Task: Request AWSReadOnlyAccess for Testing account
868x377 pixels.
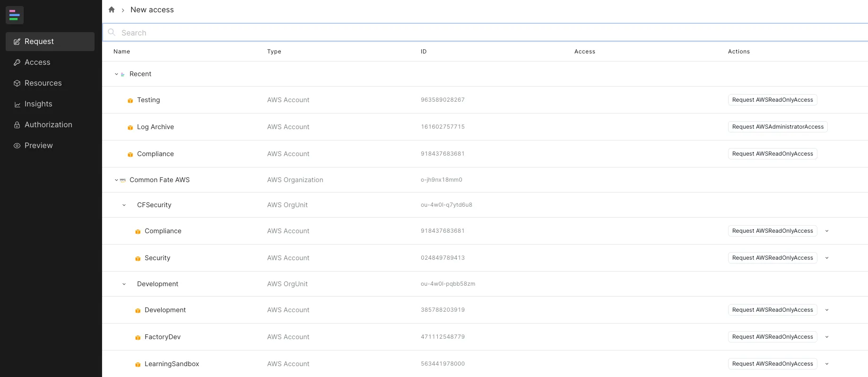Action: tap(772, 100)
